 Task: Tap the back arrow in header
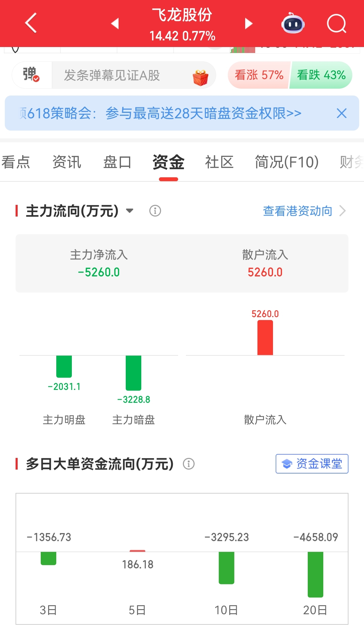click(31, 23)
